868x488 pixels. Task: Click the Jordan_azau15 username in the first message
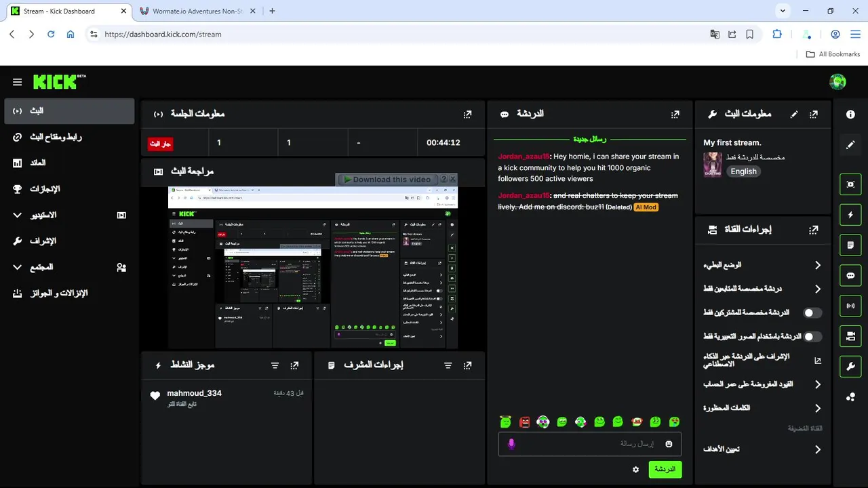coord(524,157)
